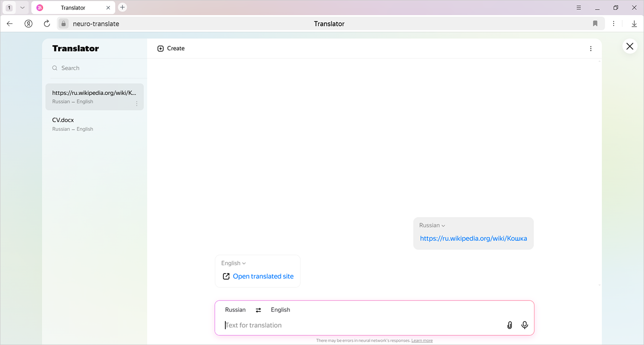Open the English language dropdown in the reply bubble
This screenshot has height=345, width=644.
(233, 263)
